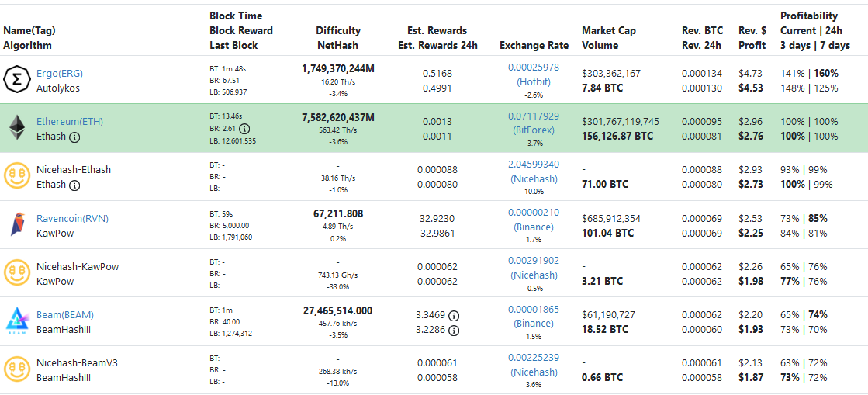Screen dimensions: 868x395
Task: Click the Ravencoin Binance exchange rate link
Action: coord(534,227)
